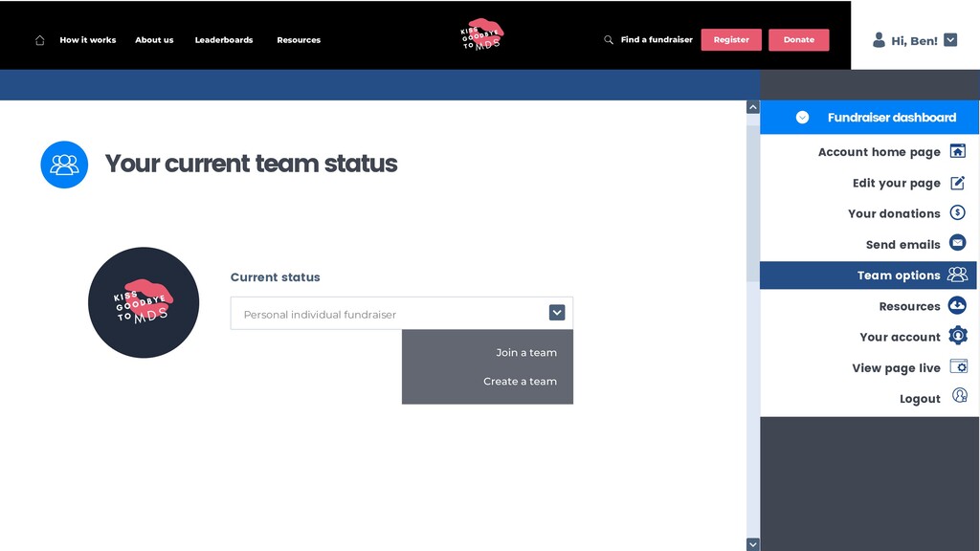980x551 pixels.
Task: Open Account home page link
Action: click(x=879, y=152)
